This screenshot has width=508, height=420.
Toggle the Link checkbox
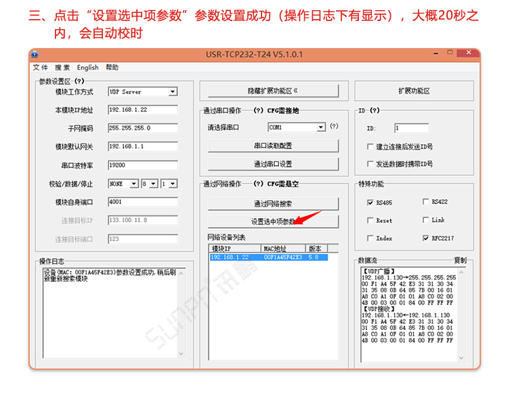coord(426,219)
